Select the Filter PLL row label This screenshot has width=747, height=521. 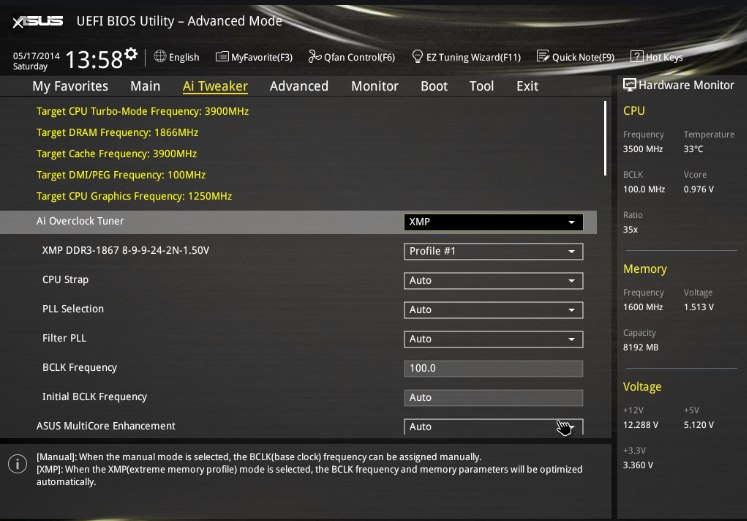[64, 338]
